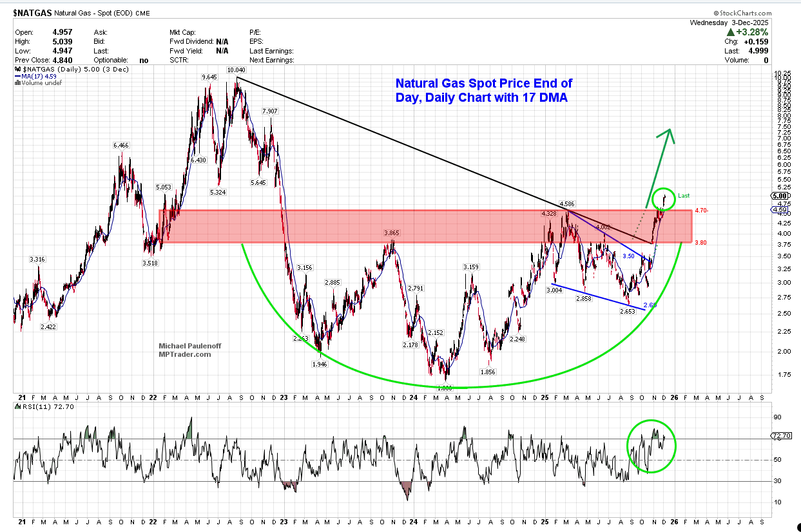
Task: Click the StockCharts.com copyright watermark
Action: pos(742,13)
